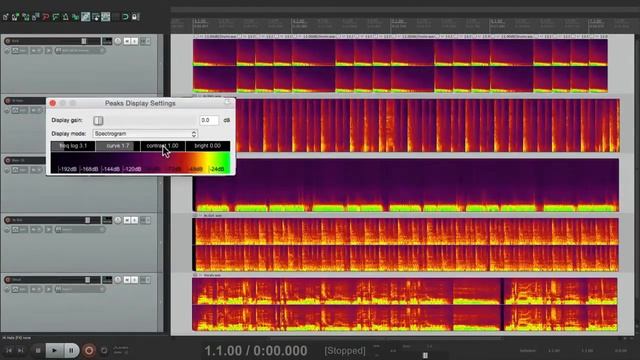640x360 pixels.
Task: Click the 'freq log 3.1' spectrogram control
Action: click(x=73, y=146)
